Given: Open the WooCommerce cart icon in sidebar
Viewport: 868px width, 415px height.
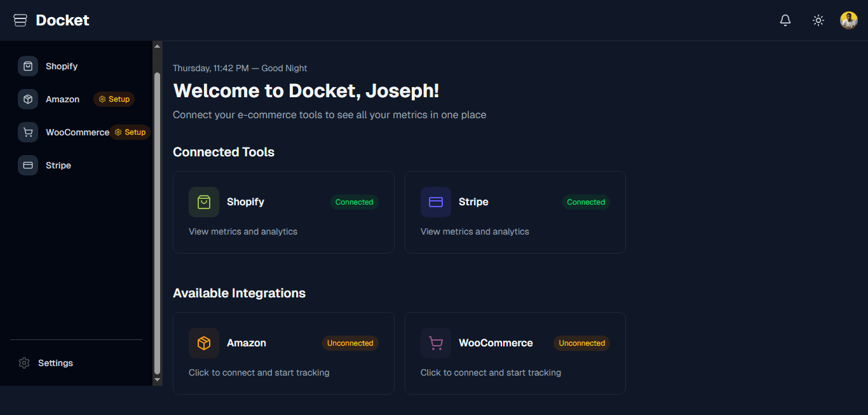Looking at the screenshot, I should [x=27, y=132].
